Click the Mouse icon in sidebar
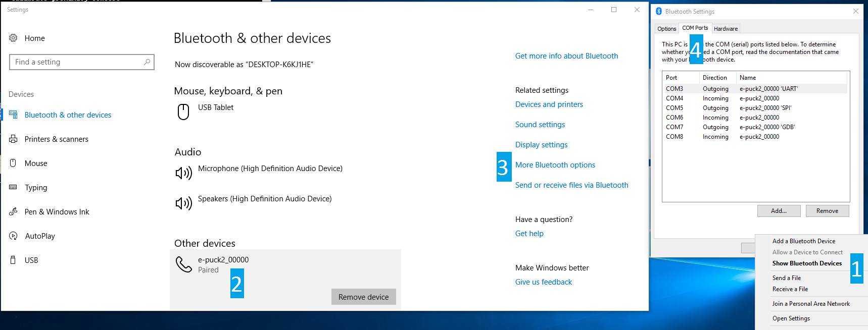Viewport: 868px width, 330px height. 13,163
